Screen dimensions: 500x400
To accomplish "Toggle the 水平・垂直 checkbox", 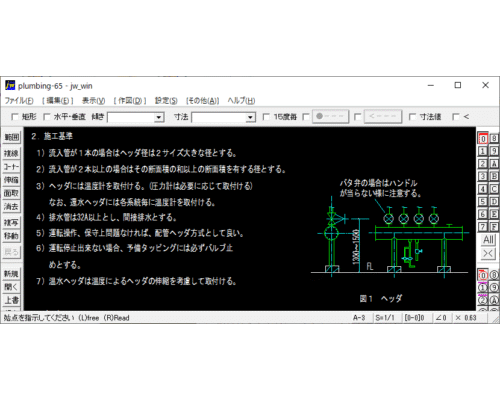I will [47, 117].
